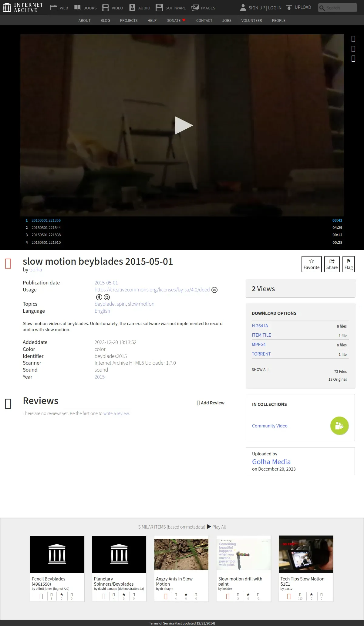This screenshot has height=626, width=364.
Task: Click the 73 Files link
Action: point(340,372)
